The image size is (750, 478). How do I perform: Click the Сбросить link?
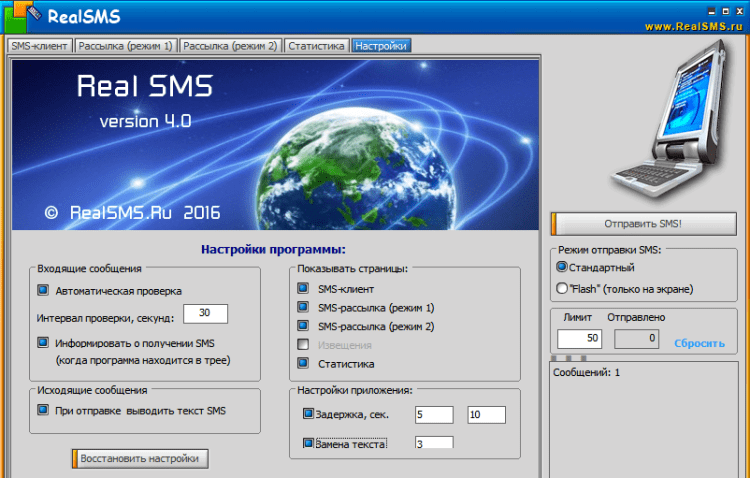click(699, 344)
